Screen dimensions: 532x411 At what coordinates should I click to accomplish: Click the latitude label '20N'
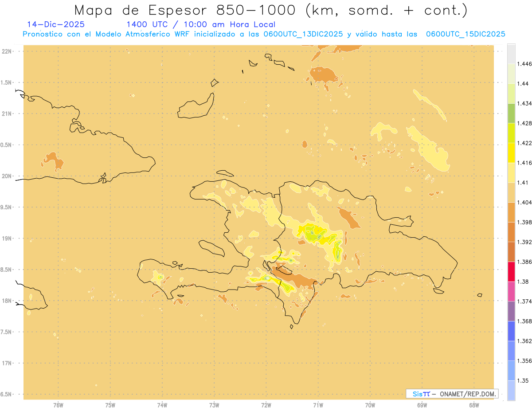(7, 176)
